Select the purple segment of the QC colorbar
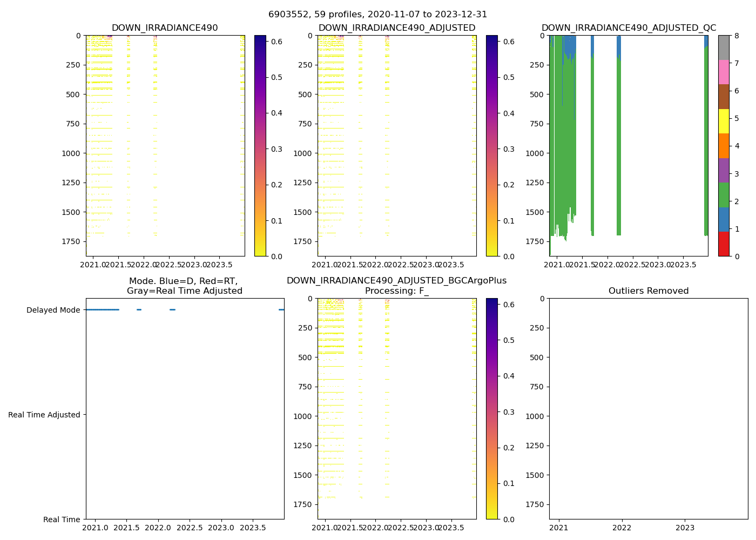The height and width of the screenshot is (540, 756). coord(724,170)
